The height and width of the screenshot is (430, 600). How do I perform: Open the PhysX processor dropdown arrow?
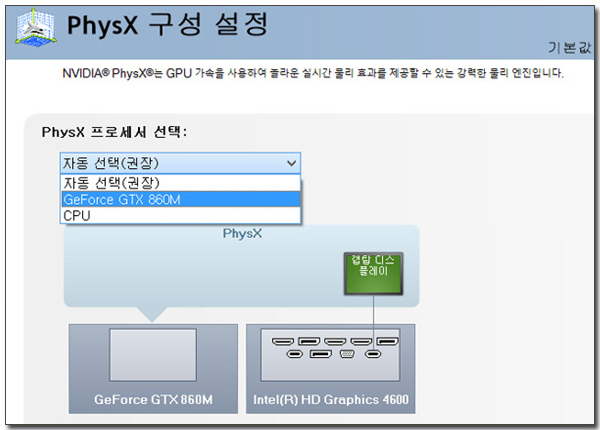291,163
